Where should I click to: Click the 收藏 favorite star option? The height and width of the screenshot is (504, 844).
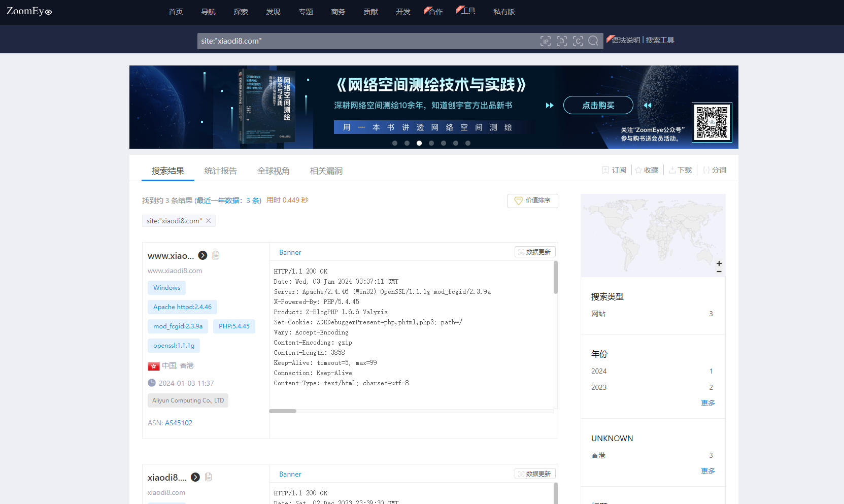[x=647, y=170]
